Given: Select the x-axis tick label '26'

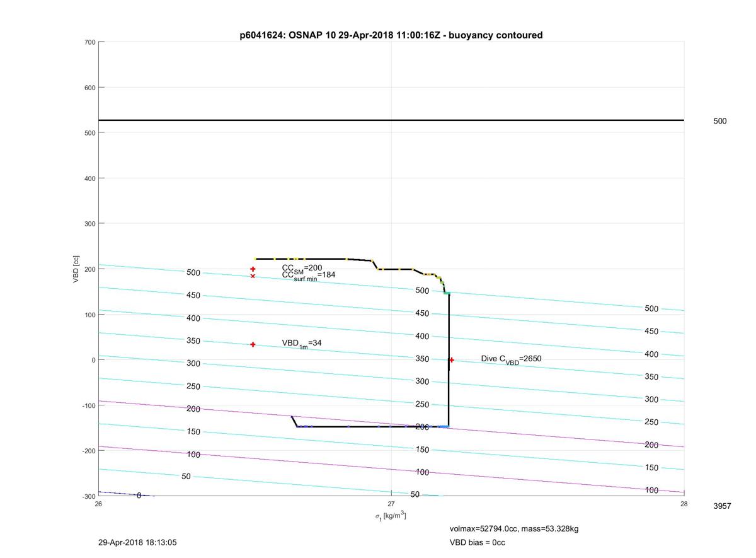Looking at the screenshot, I should click(98, 504).
